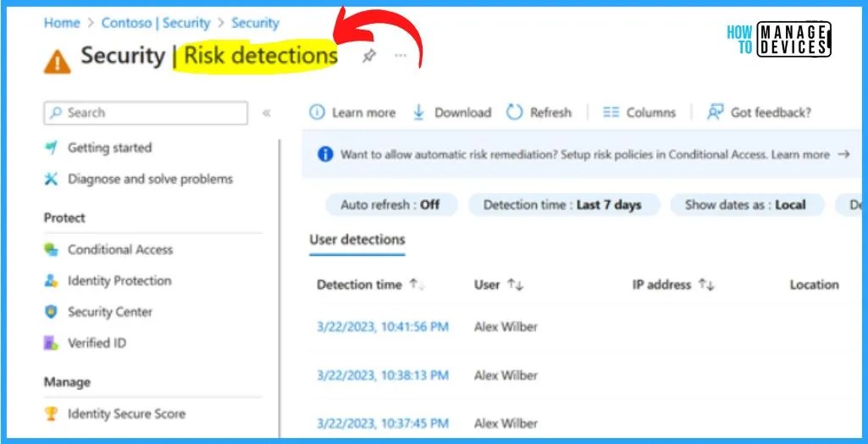Open Show dates as : Local filter

coord(746,205)
